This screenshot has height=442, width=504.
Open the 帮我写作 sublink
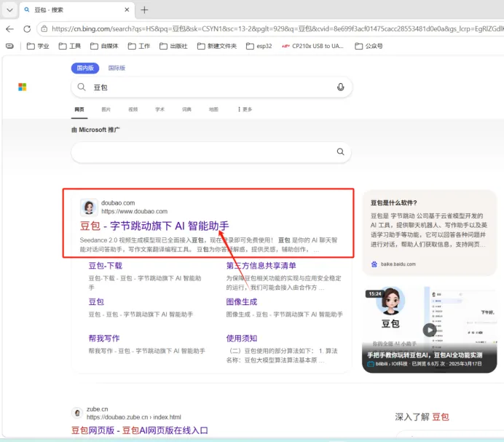(104, 338)
